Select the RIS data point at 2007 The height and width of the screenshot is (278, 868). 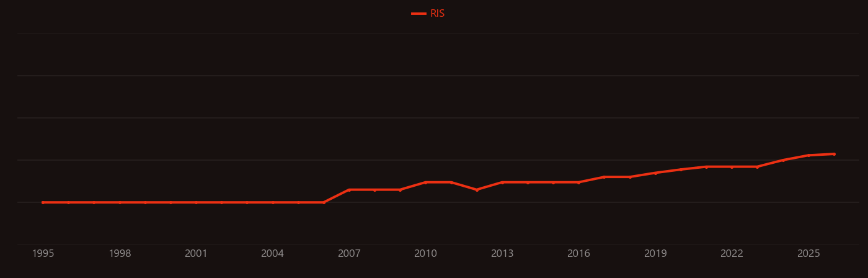[349, 190]
